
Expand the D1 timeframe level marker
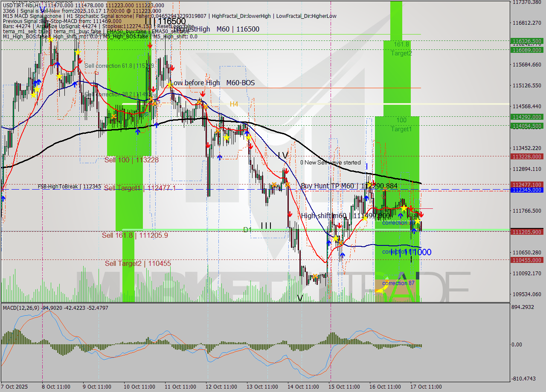247,229
